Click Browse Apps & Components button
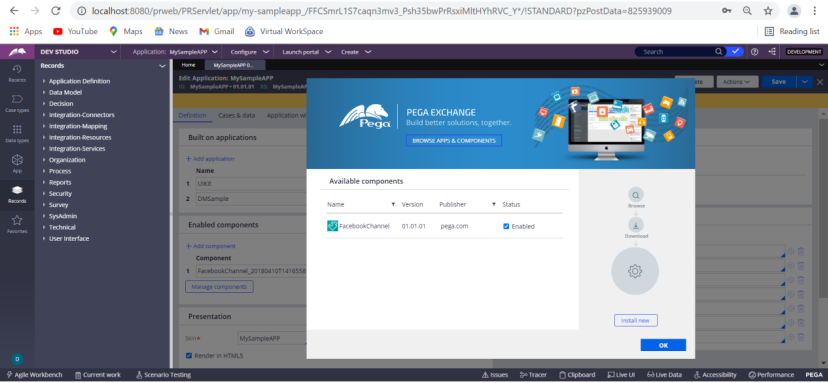The height and width of the screenshot is (383, 828). click(x=454, y=141)
